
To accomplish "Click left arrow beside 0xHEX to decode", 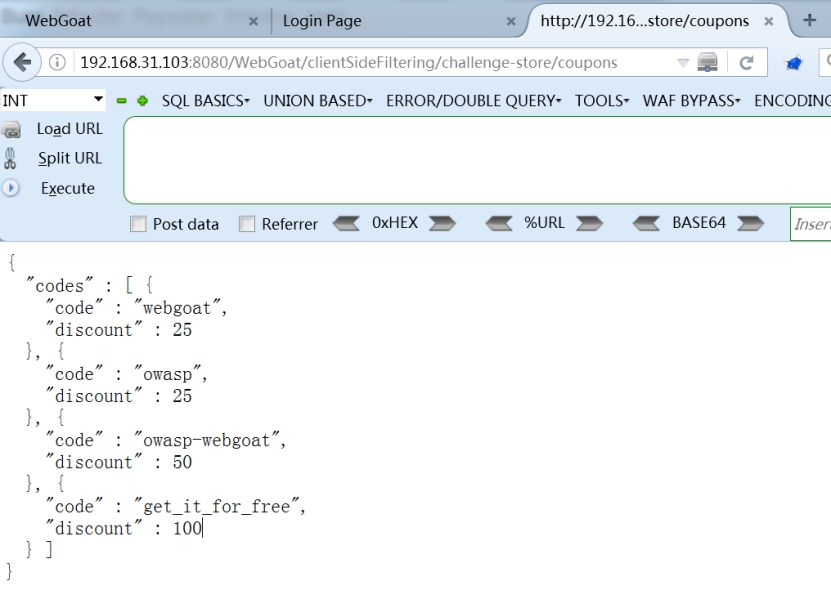I will [347, 223].
